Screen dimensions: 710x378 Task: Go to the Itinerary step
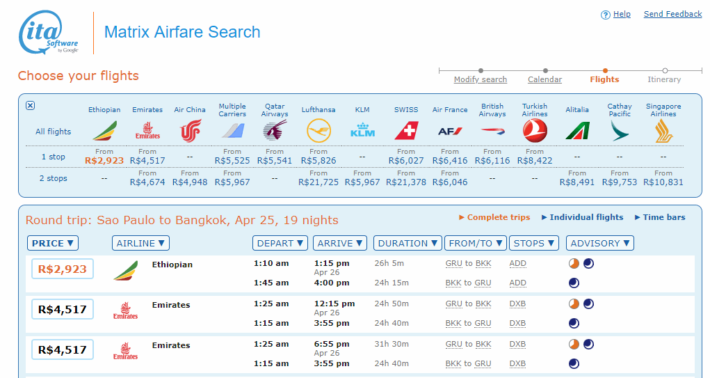click(664, 79)
